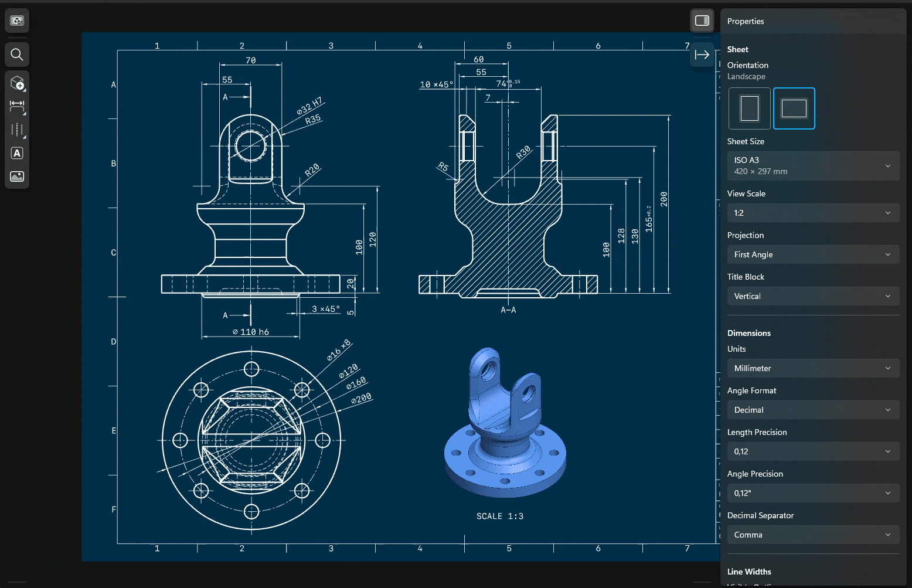Open the Insert Image tool
The width and height of the screenshot is (912, 588).
click(16, 176)
